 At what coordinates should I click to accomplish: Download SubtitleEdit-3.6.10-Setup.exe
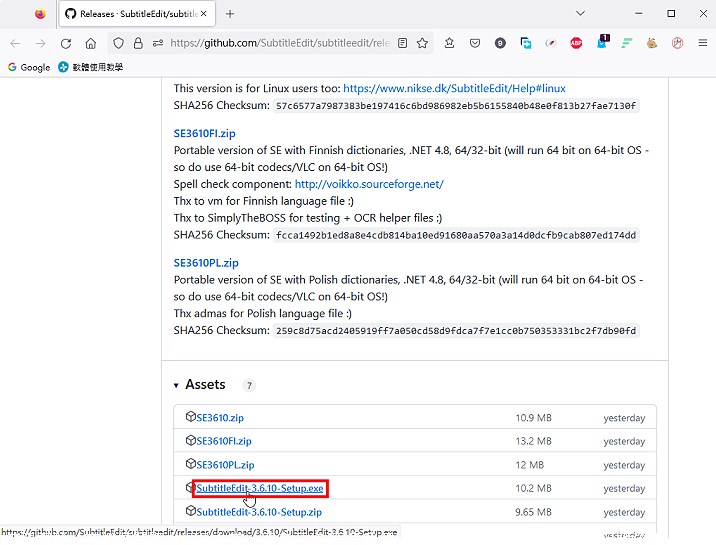click(x=260, y=488)
